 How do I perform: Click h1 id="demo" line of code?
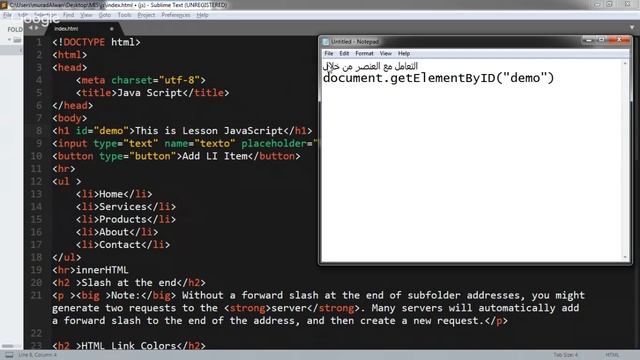[x=182, y=131]
